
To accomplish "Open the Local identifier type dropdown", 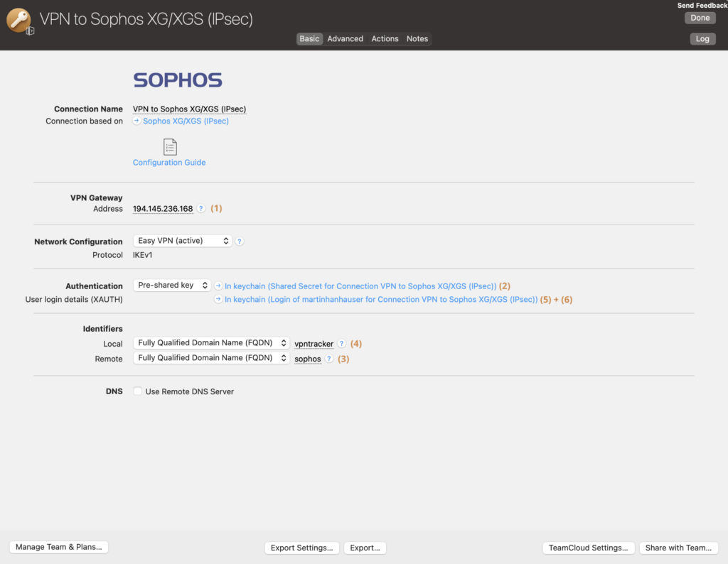I will pyautogui.click(x=210, y=342).
